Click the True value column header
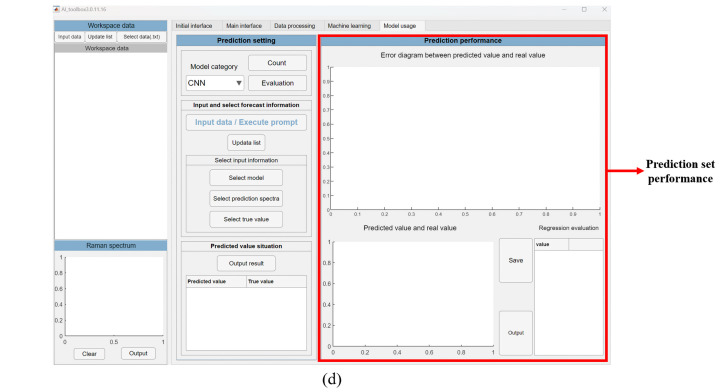 (276, 281)
